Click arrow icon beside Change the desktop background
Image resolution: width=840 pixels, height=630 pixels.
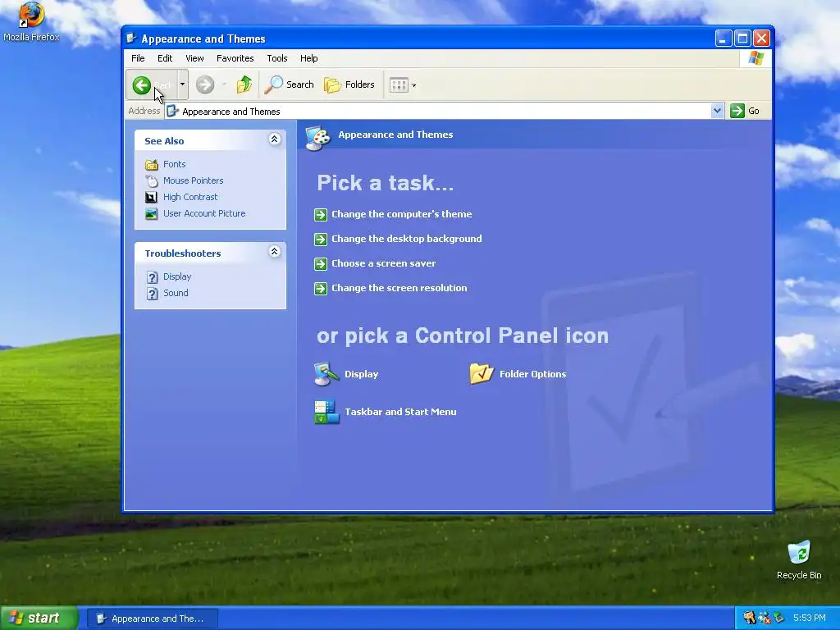(321, 239)
